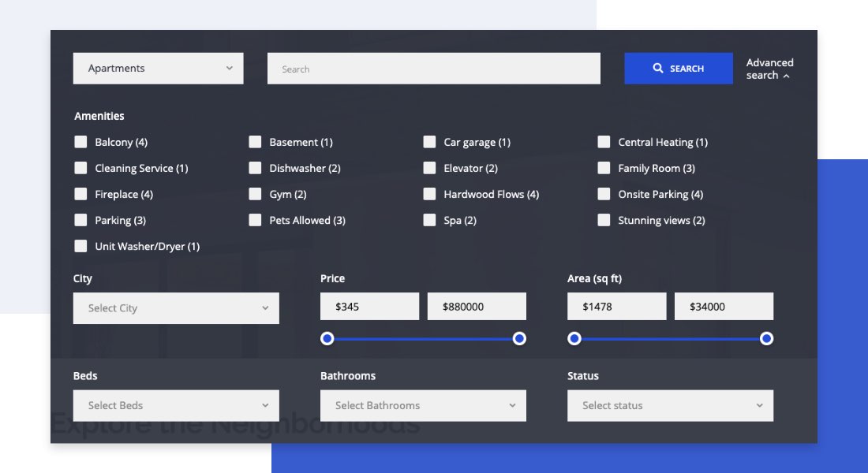Enable the Balcony amenity checkbox

point(80,142)
